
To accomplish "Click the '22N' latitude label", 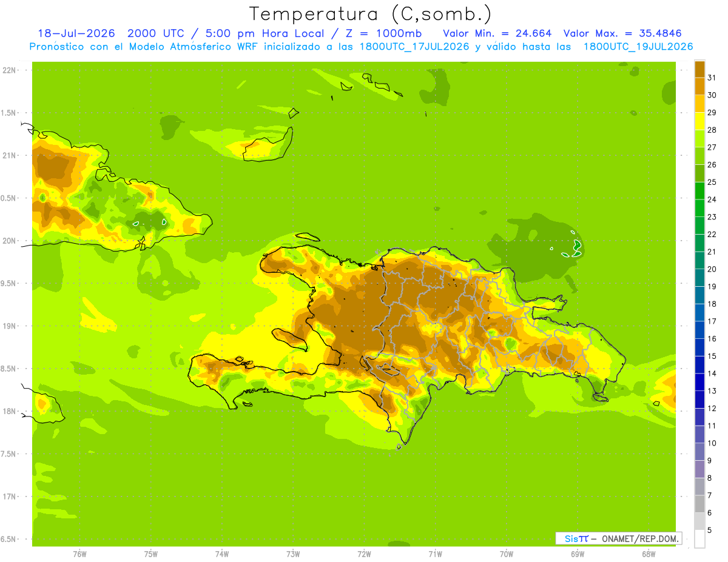I will click(10, 70).
